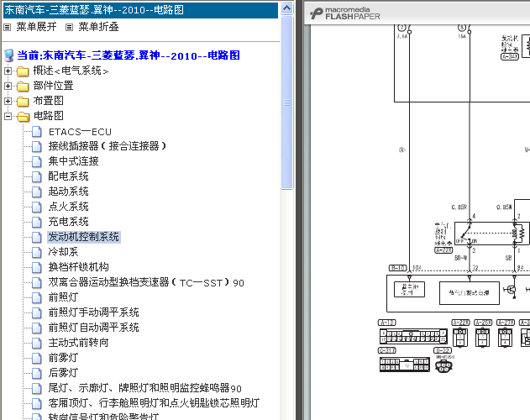
Task: Select the blue header title bar
Action: (x=140, y=10)
